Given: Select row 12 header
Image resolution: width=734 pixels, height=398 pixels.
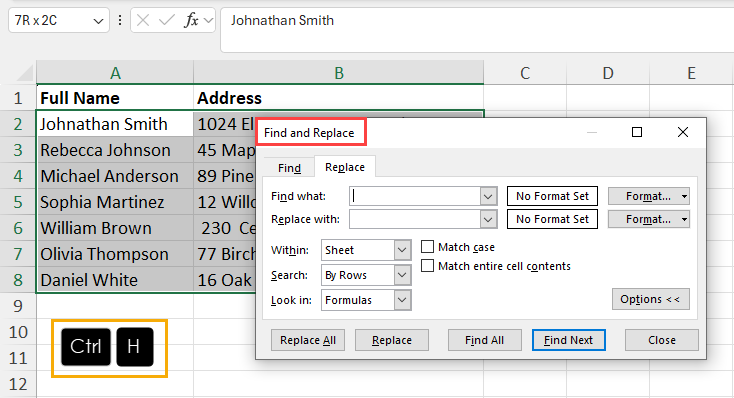Looking at the screenshot, I should (x=18, y=384).
